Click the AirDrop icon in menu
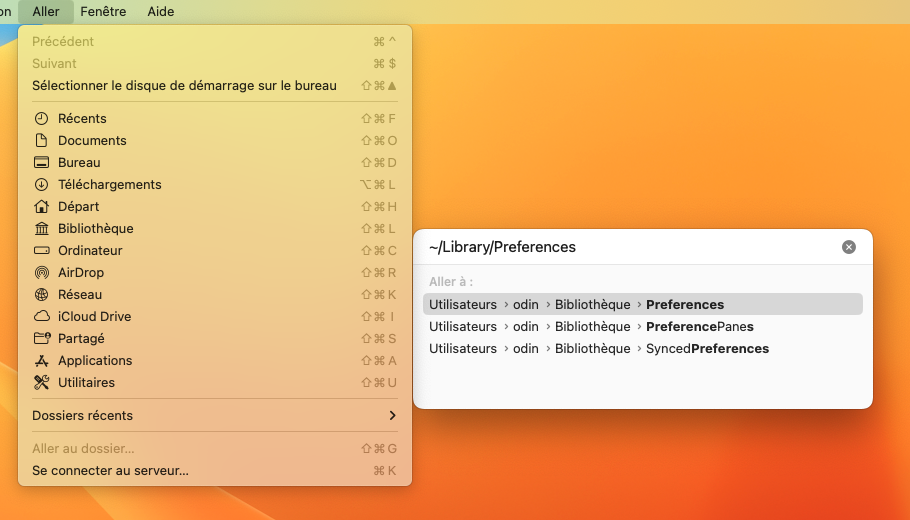Viewport: 910px width, 520px height. tap(41, 272)
